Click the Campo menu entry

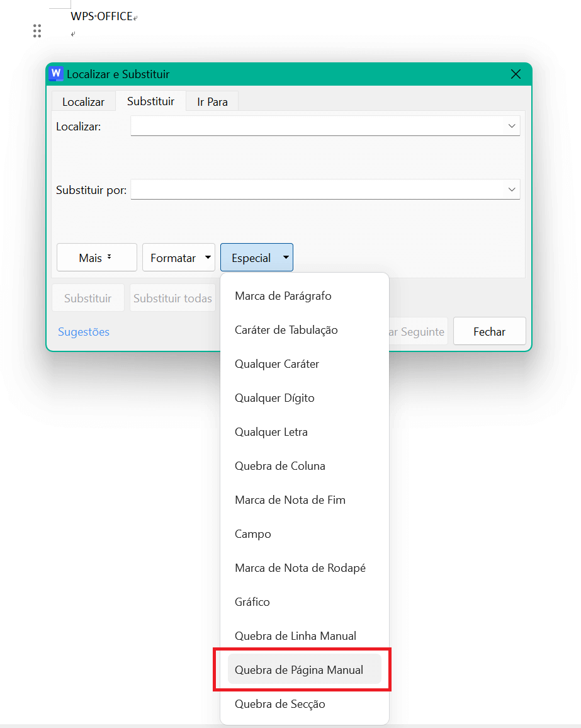(252, 533)
